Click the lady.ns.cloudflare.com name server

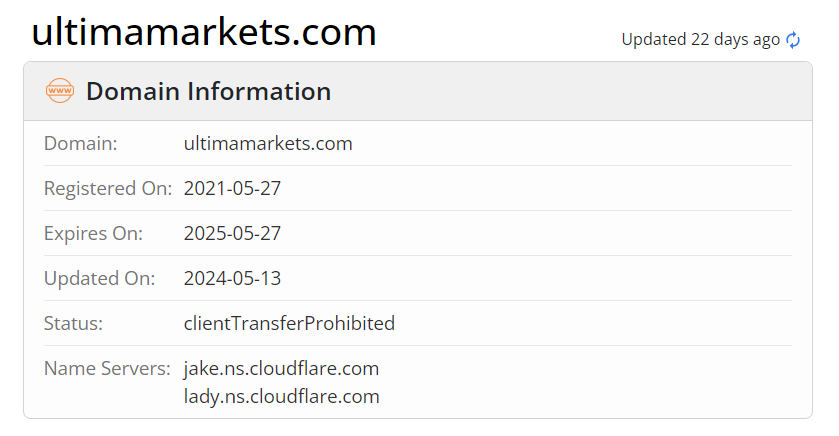click(281, 396)
